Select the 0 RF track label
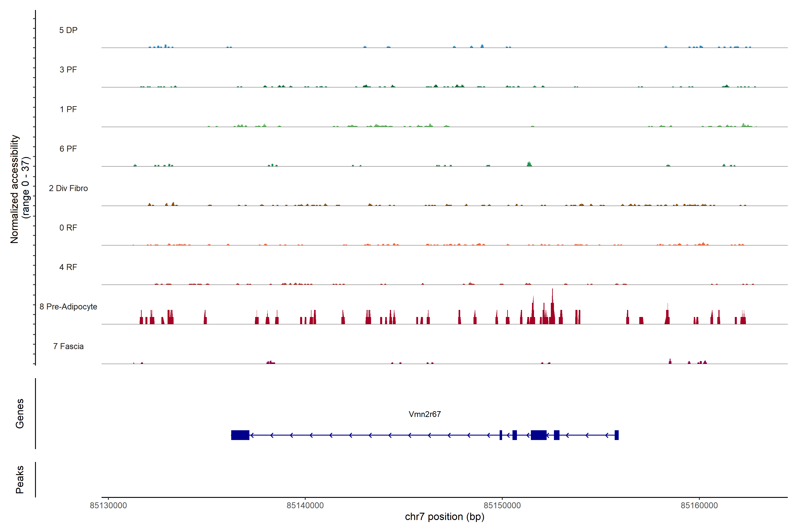 coord(68,228)
